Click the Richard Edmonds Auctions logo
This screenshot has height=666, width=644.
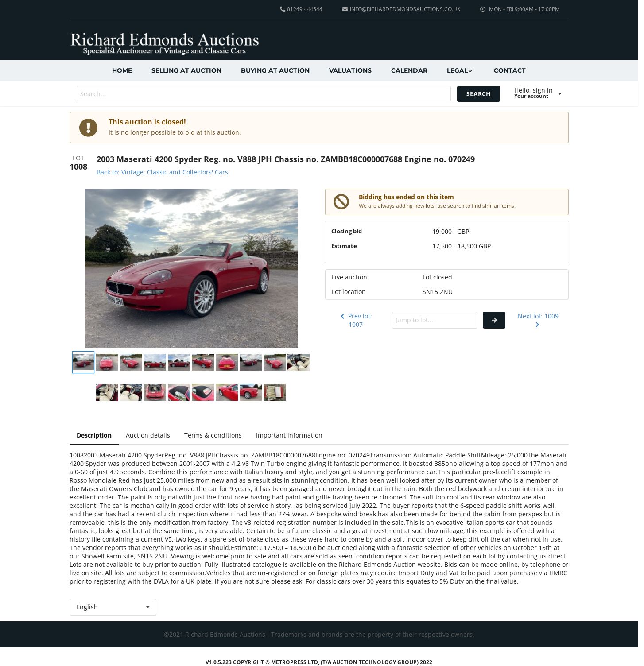[x=164, y=43]
